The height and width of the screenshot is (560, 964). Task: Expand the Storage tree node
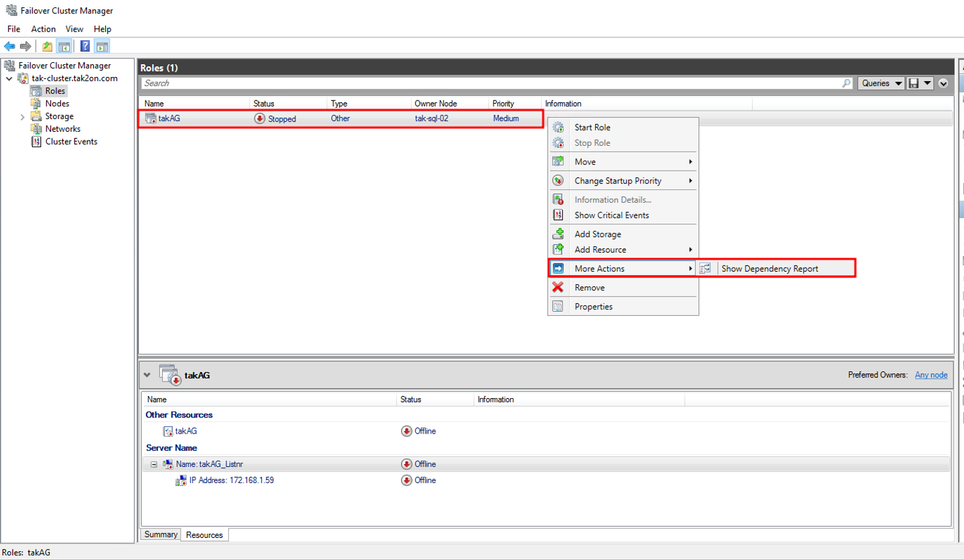pos(22,117)
